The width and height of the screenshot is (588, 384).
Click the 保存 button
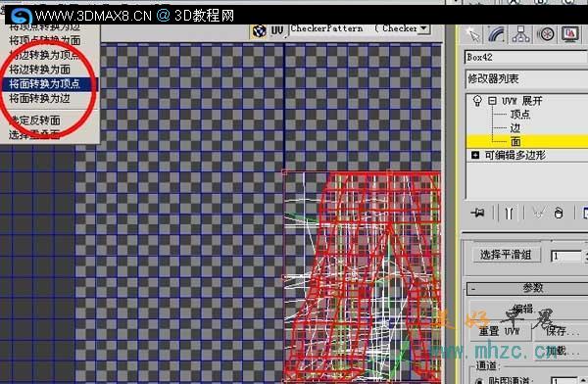pos(562,331)
